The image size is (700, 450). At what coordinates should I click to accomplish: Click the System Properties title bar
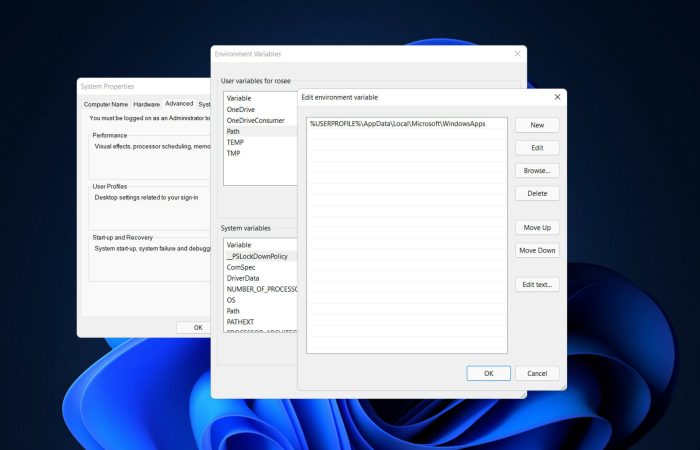(x=144, y=87)
